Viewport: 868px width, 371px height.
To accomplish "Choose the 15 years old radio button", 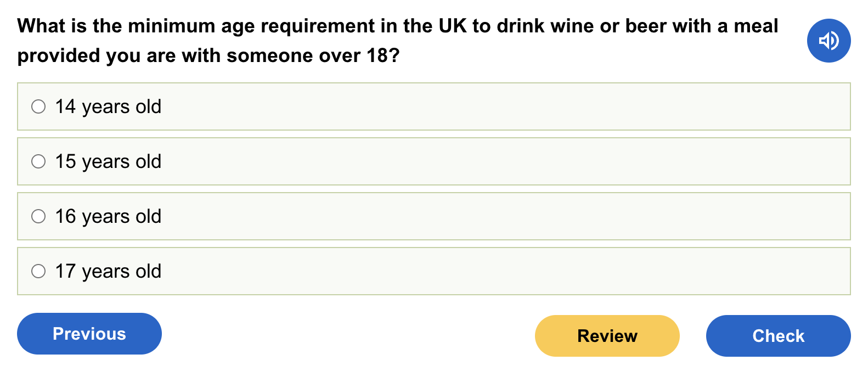I will (38, 161).
